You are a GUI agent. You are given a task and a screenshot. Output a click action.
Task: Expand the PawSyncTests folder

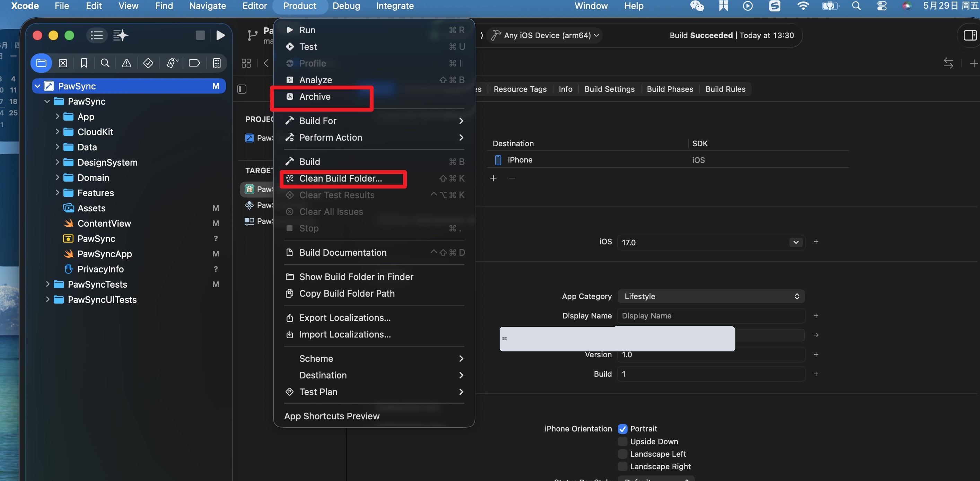click(x=47, y=284)
